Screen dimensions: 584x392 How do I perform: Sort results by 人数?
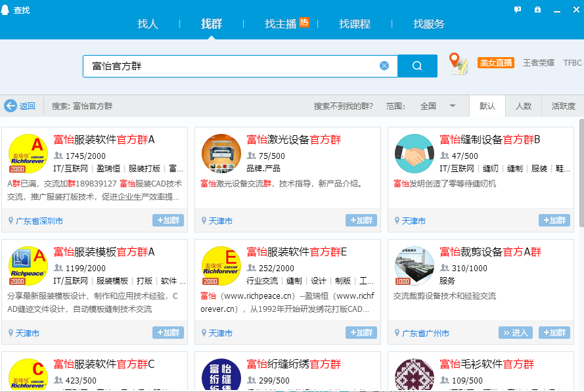click(x=523, y=106)
